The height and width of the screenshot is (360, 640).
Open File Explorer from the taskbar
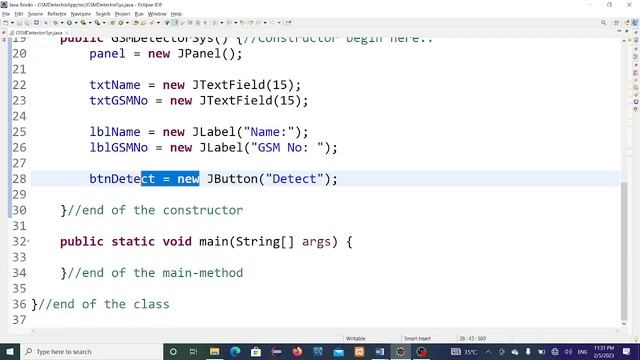click(x=214, y=351)
